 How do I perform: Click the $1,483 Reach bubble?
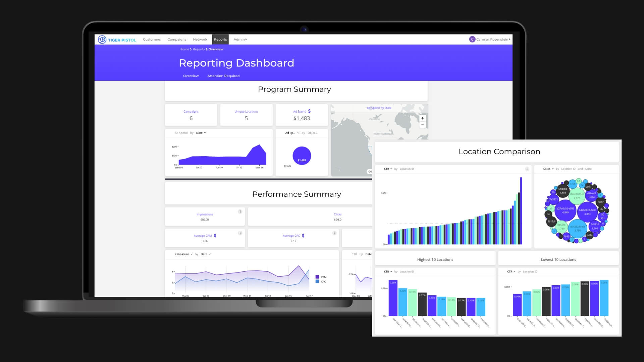[x=302, y=156]
